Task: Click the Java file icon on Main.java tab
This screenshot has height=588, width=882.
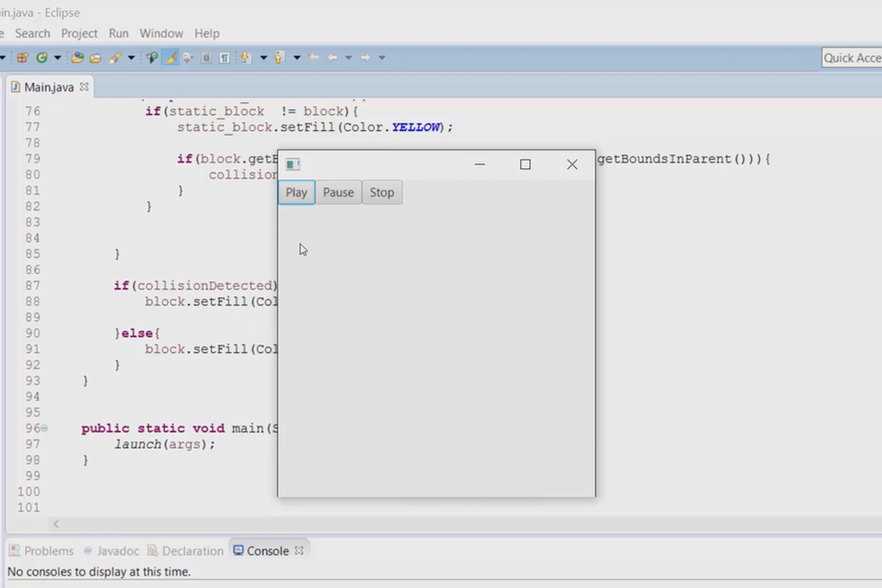Action: [15, 87]
